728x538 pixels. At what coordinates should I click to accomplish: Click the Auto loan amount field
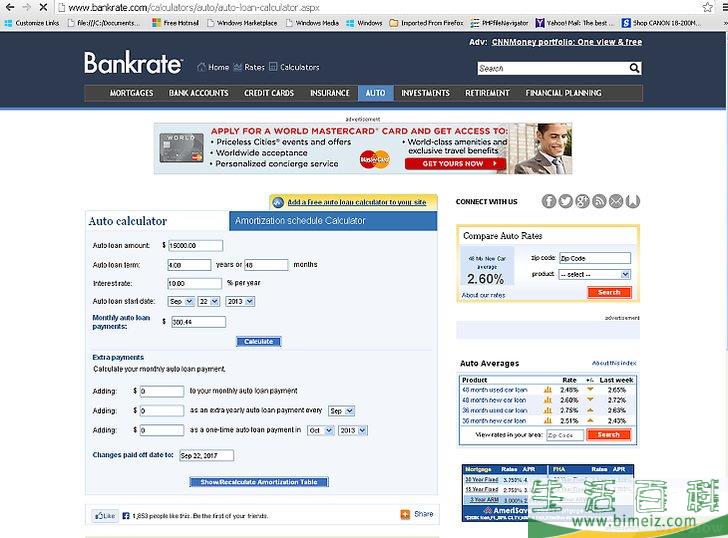(x=195, y=246)
